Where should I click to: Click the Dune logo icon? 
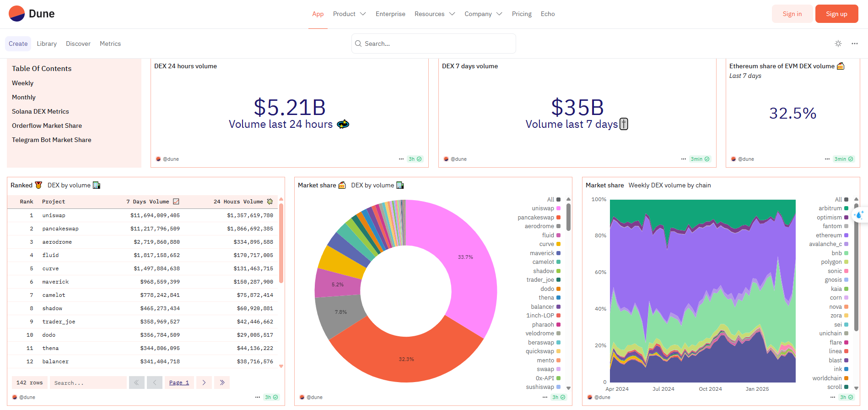coord(17,14)
